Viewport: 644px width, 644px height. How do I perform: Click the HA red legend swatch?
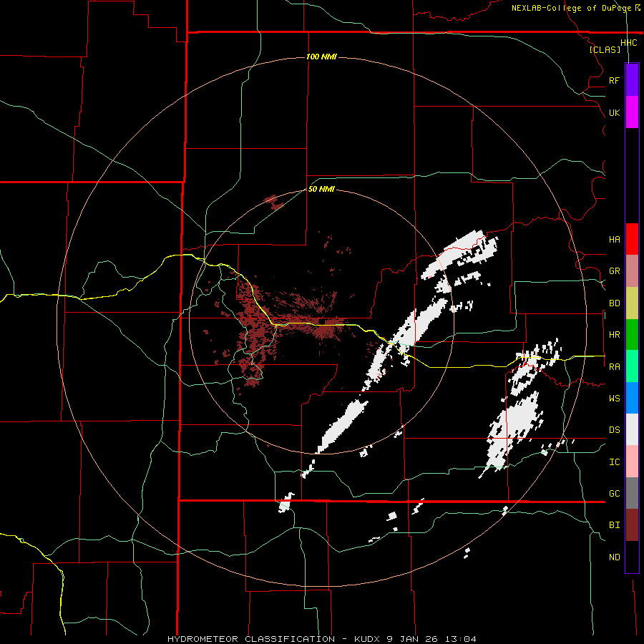(x=632, y=239)
